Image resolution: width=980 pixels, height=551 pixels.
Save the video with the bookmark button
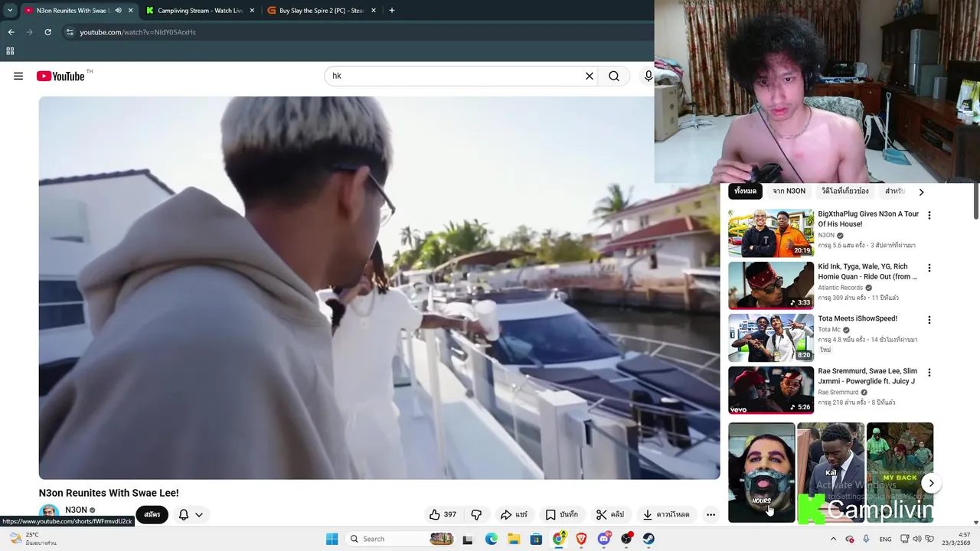562,514
